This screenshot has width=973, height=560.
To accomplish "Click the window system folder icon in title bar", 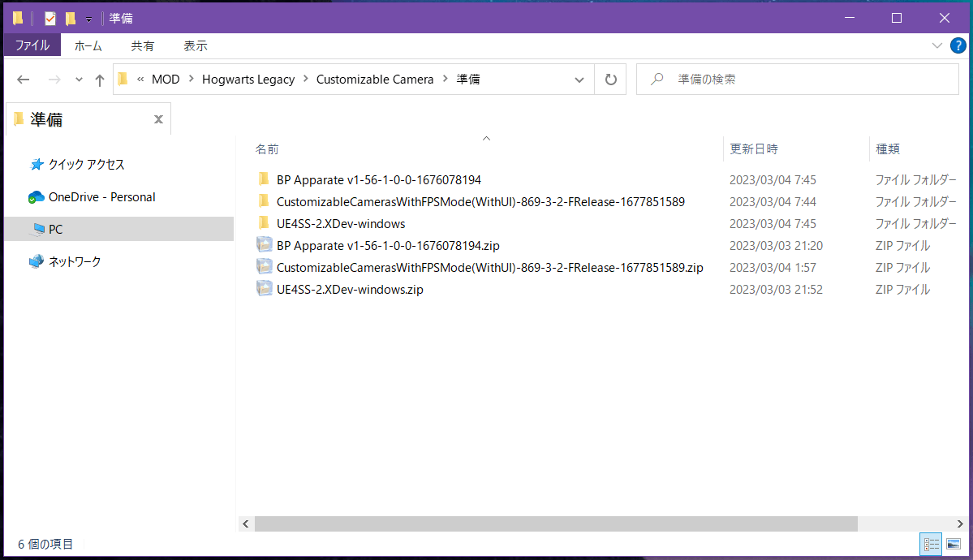I will click(18, 19).
